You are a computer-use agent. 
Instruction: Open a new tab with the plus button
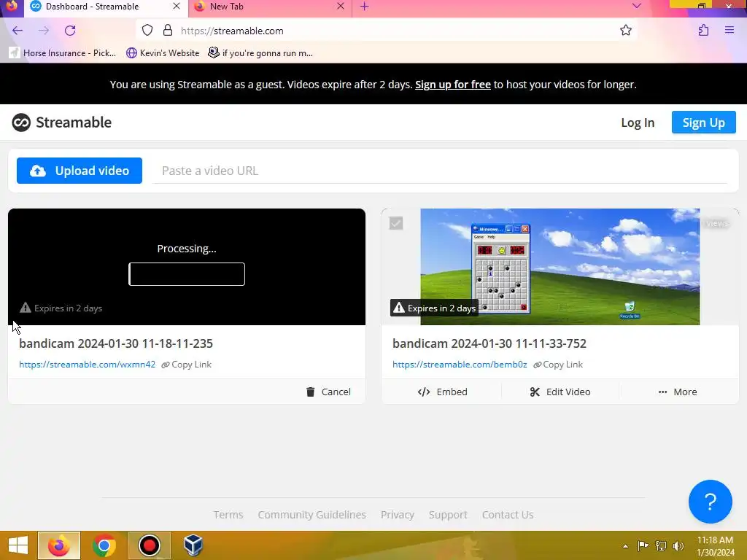click(x=365, y=6)
